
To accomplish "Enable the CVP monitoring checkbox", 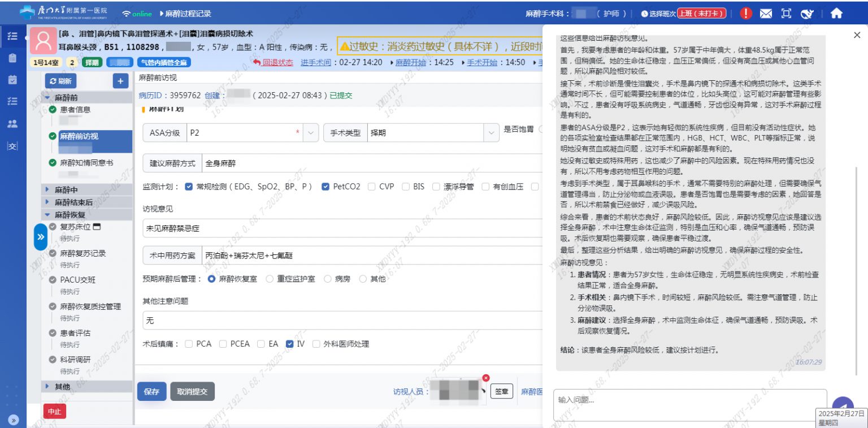I will 372,186.
